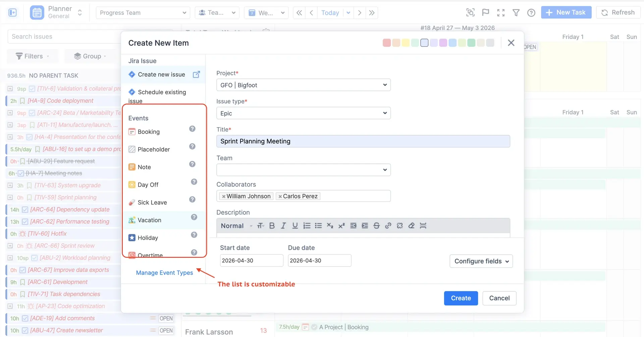Toggle checkbox for TIV-6 Validation task

tap(32, 89)
